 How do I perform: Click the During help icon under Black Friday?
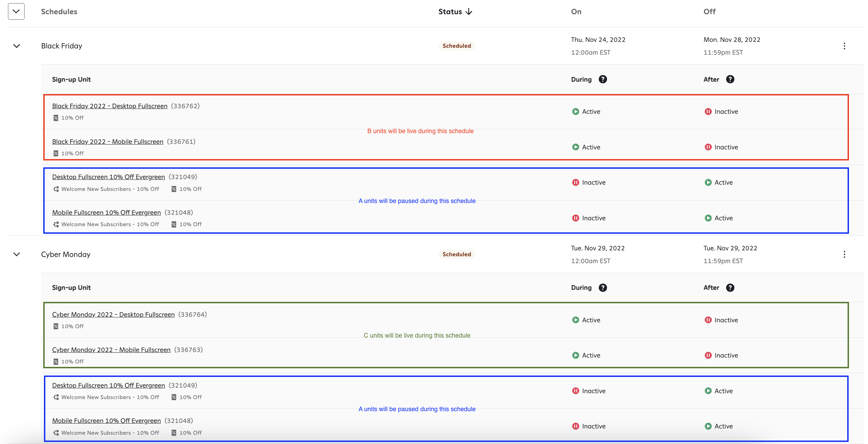click(x=603, y=80)
